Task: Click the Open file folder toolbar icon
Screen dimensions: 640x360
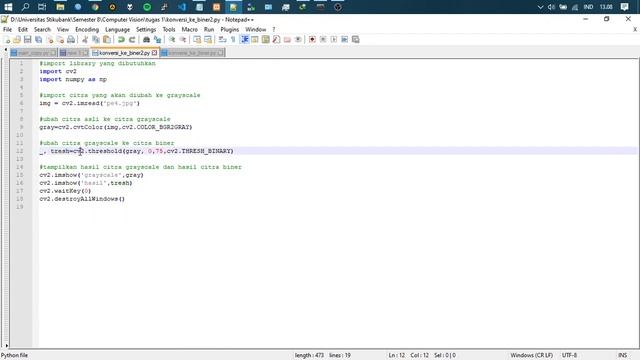Action: [x=17, y=40]
